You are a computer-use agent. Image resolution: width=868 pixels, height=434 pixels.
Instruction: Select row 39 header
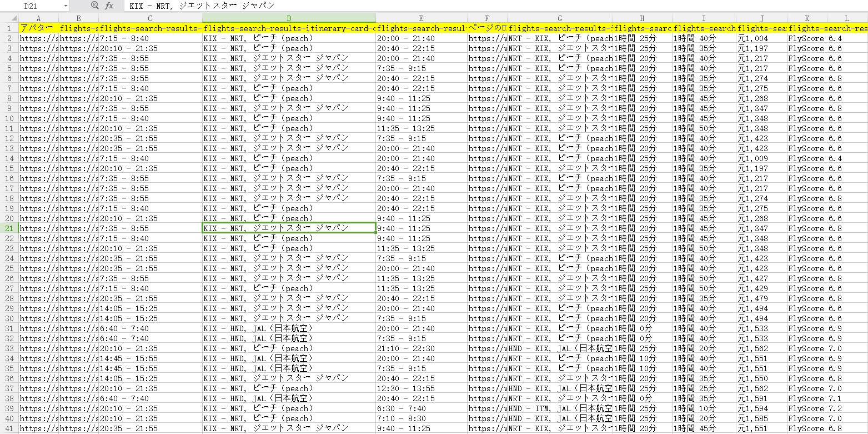click(x=9, y=408)
